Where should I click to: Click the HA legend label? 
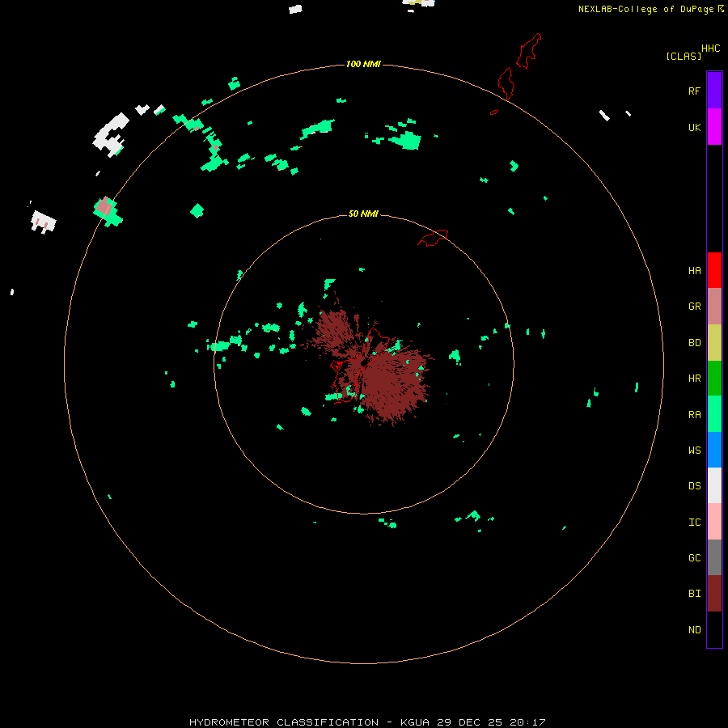[694, 270]
